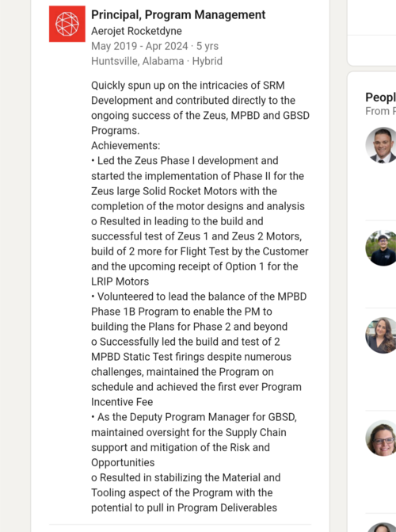
Task: Select the People section heading in sidebar
Action: 380,98
